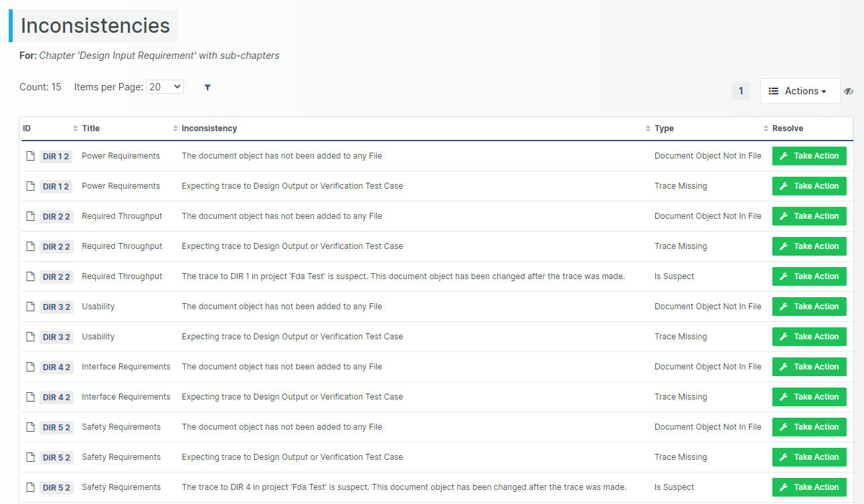Open DIR 1 2 badge for Power Requirements Trace Missing
Image resolution: width=864 pixels, height=504 pixels.
click(56, 187)
